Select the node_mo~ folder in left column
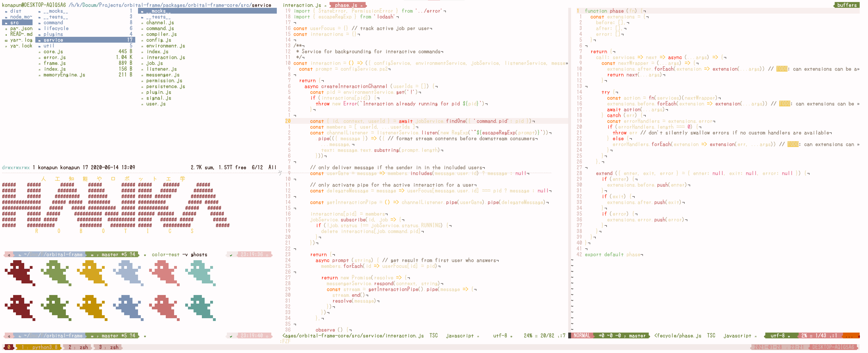 pos(21,17)
